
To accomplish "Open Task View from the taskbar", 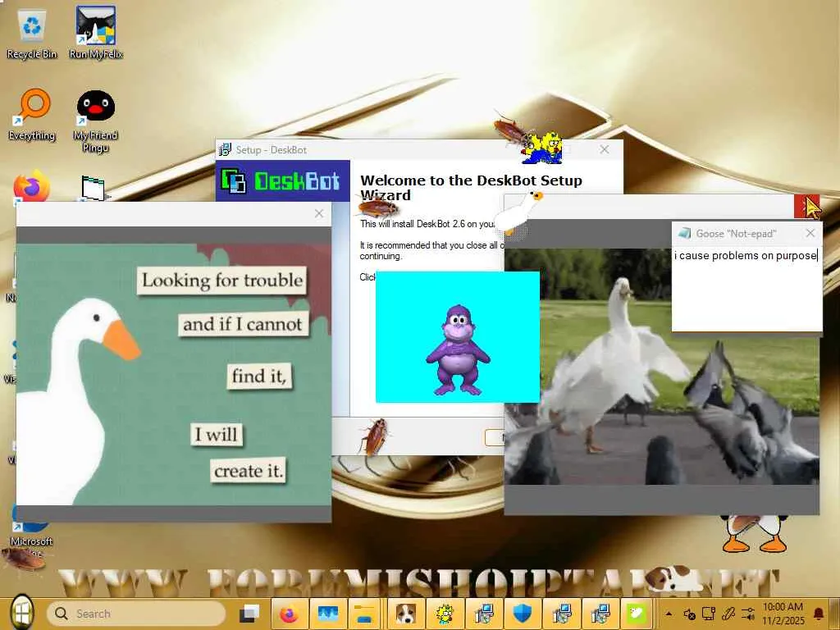I will point(249,614).
